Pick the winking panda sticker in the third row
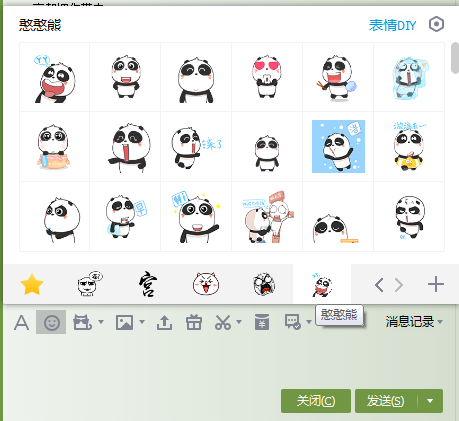Image resolution: width=459 pixels, height=421 pixels. [x=55, y=217]
